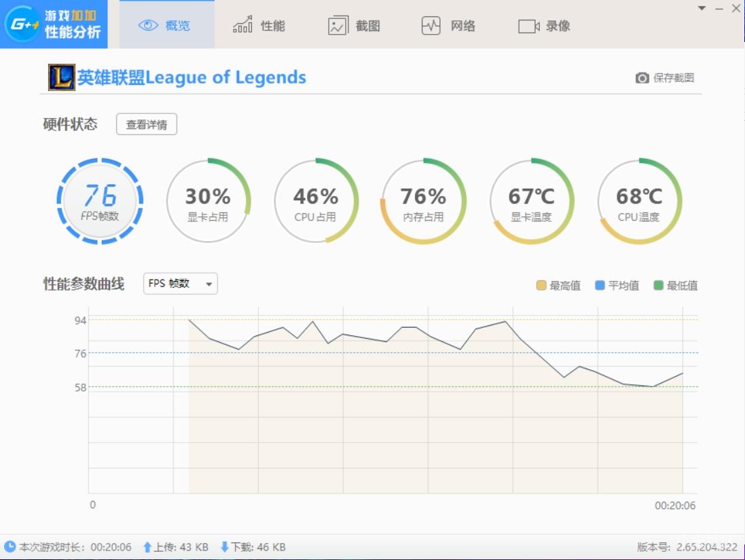Open the FPS 帧数 parameter dropdown

pyautogui.click(x=181, y=284)
